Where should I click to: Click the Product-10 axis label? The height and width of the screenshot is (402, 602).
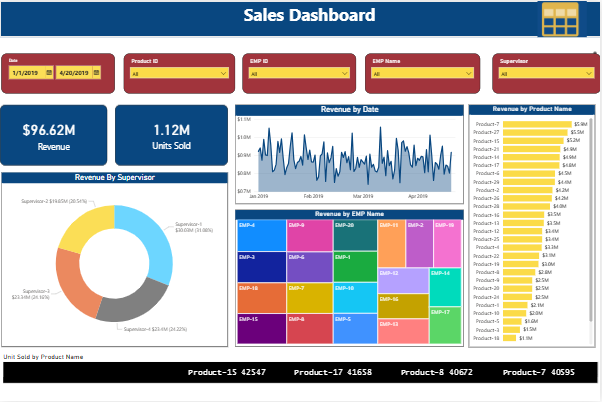point(486,313)
